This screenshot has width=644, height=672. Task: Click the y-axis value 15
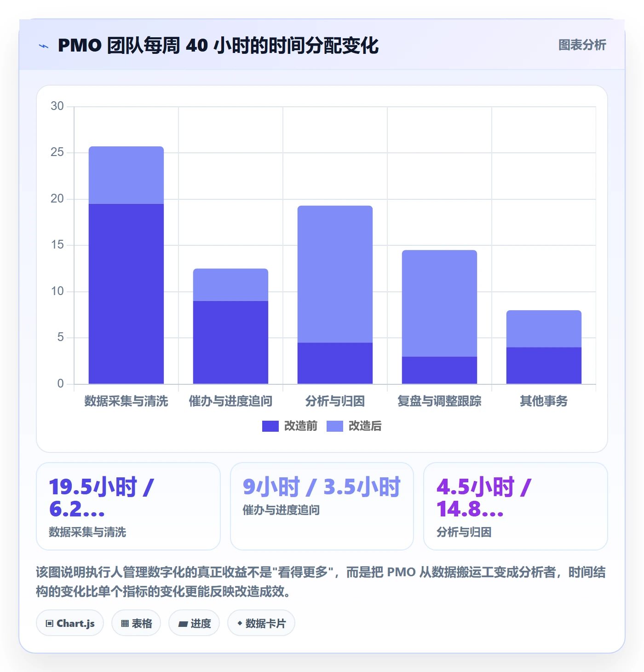tap(57, 245)
